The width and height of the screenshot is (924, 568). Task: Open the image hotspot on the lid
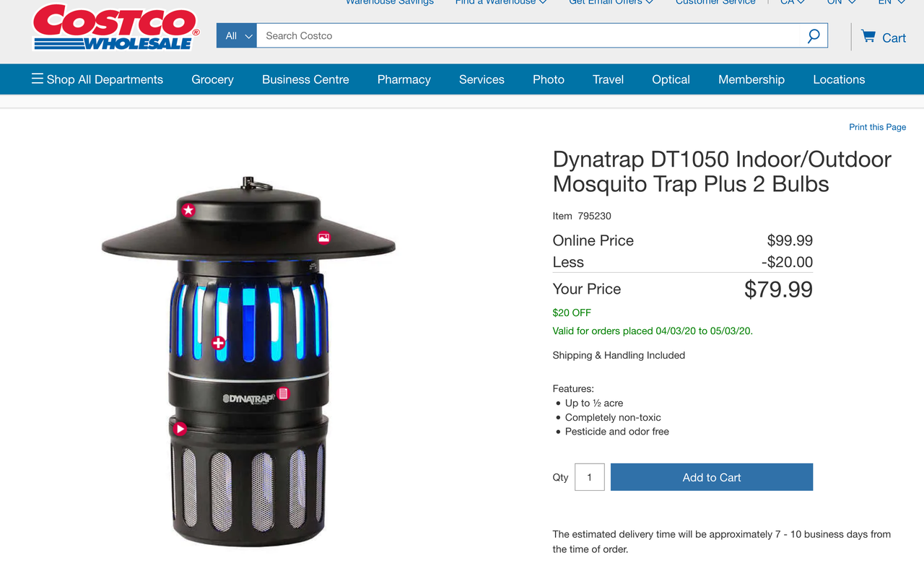323,237
